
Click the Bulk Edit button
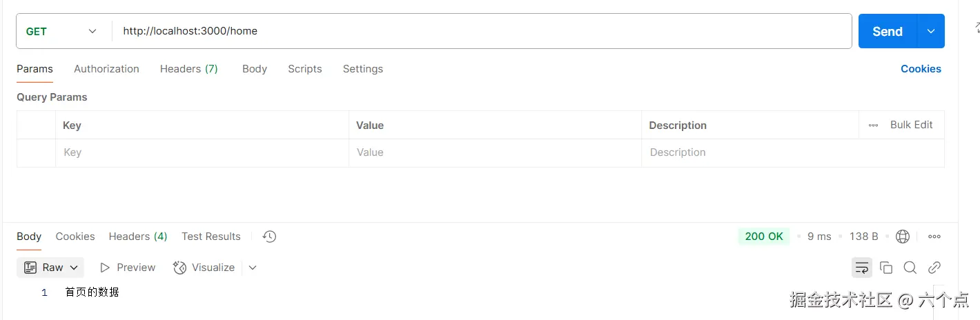click(911, 125)
